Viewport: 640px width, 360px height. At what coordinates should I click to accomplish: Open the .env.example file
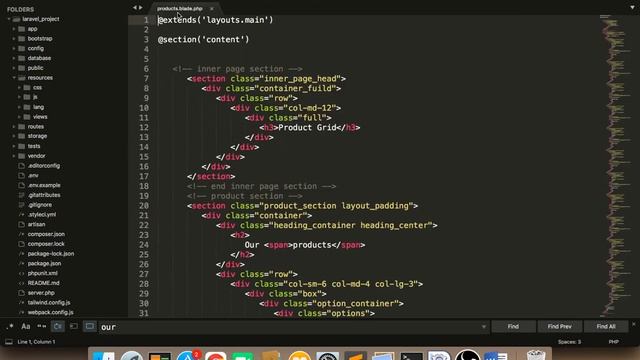[x=44, y=185]
